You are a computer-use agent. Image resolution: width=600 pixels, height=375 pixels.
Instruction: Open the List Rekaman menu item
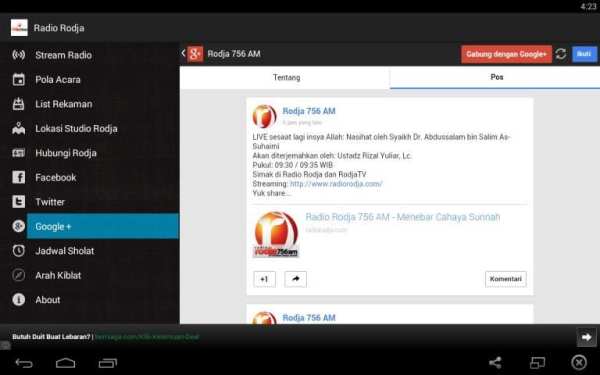[x=90, y=104]
